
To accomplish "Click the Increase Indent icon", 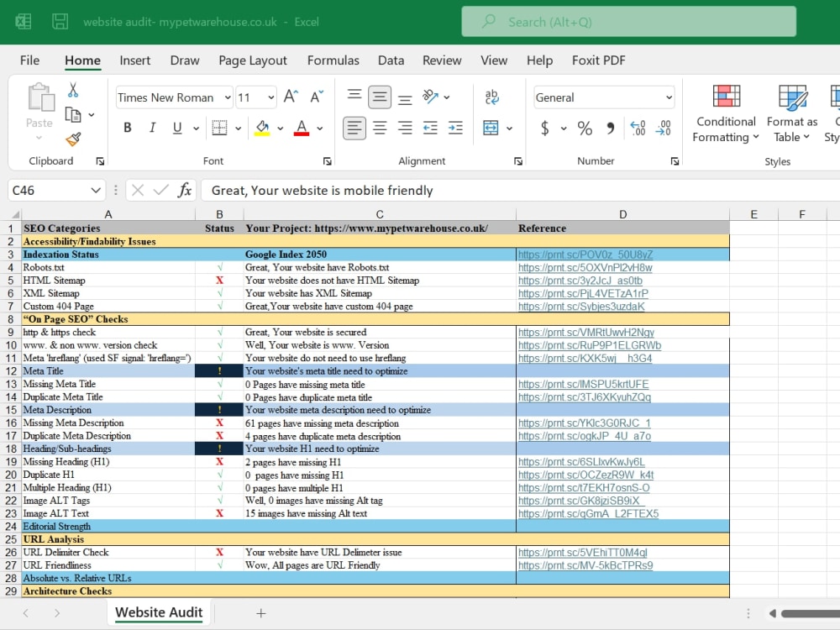I will (x=455, y=128).
